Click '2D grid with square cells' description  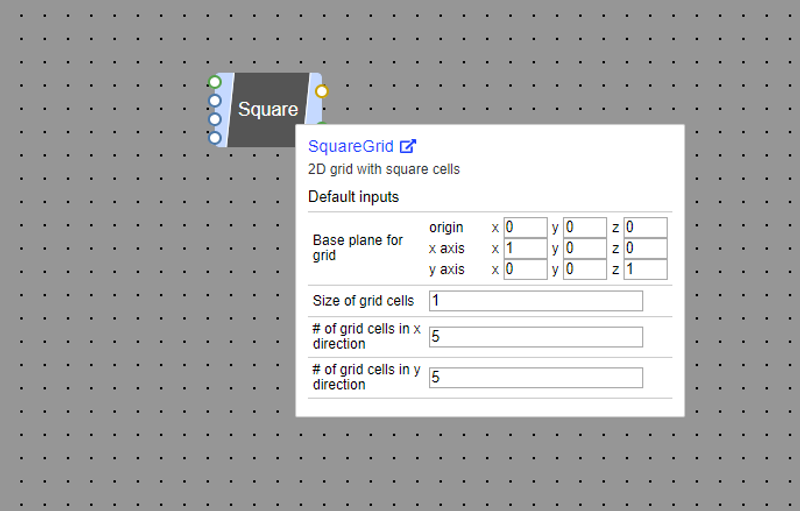pyautogui.click(x=384, y=169)
